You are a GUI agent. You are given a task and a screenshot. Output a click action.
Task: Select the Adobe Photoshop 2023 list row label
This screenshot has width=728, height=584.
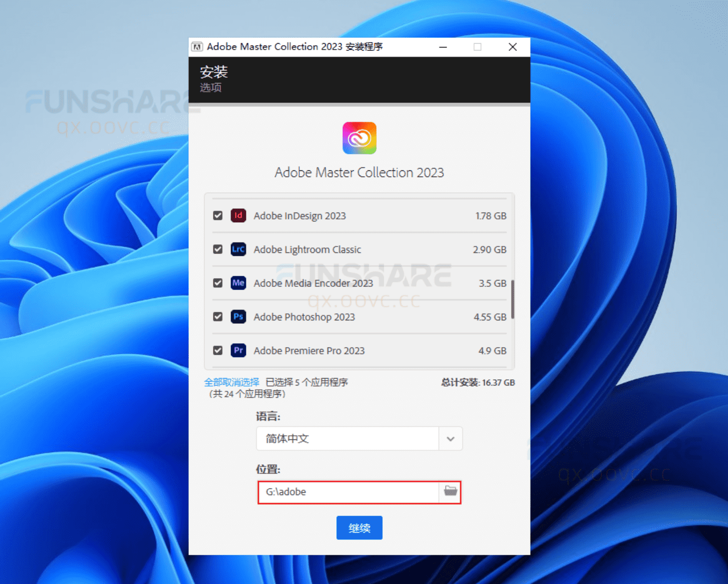point(304,317)
